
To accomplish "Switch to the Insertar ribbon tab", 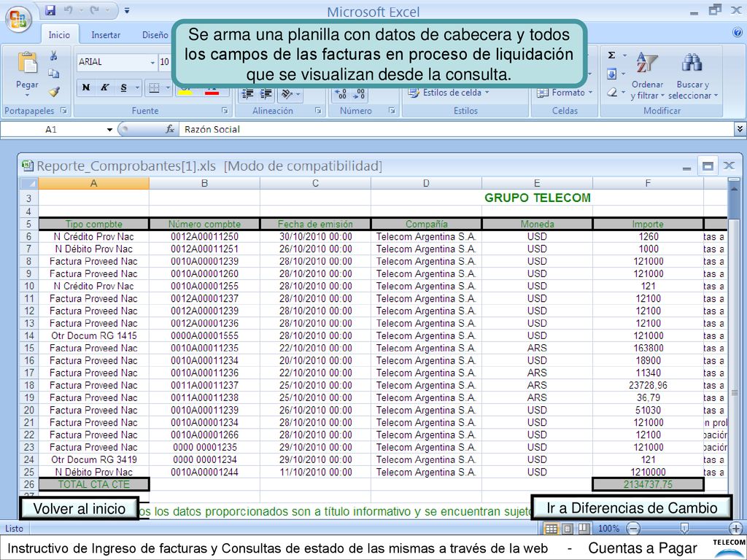I will pyautogui.click(x=106, y=35).
